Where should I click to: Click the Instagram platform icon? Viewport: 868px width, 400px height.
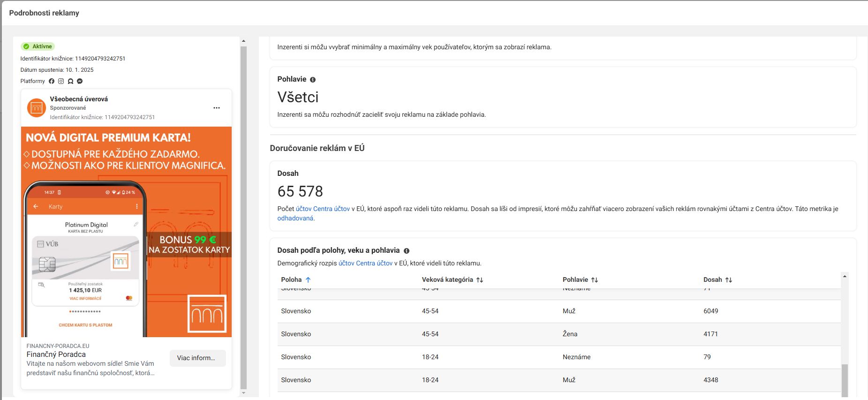click(61, 81)
